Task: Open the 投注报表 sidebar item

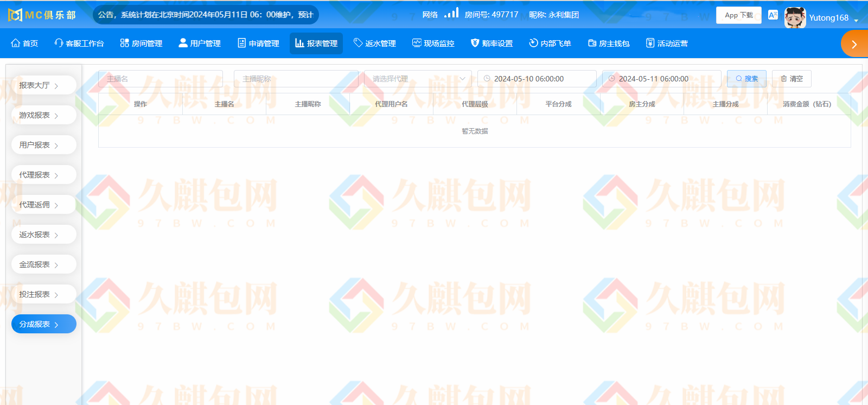Action: (44, 294)
